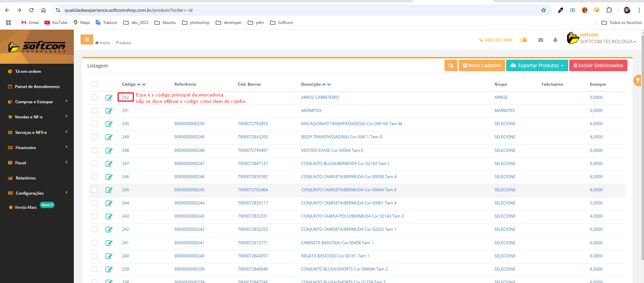
Task: Click the chat support icon by phone number
Action: pyautogui.click(x=523, y=40)
